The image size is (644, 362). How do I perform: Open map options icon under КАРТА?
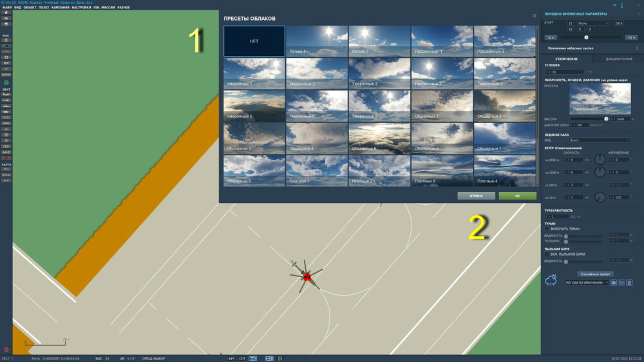click(x=6, y=169)
